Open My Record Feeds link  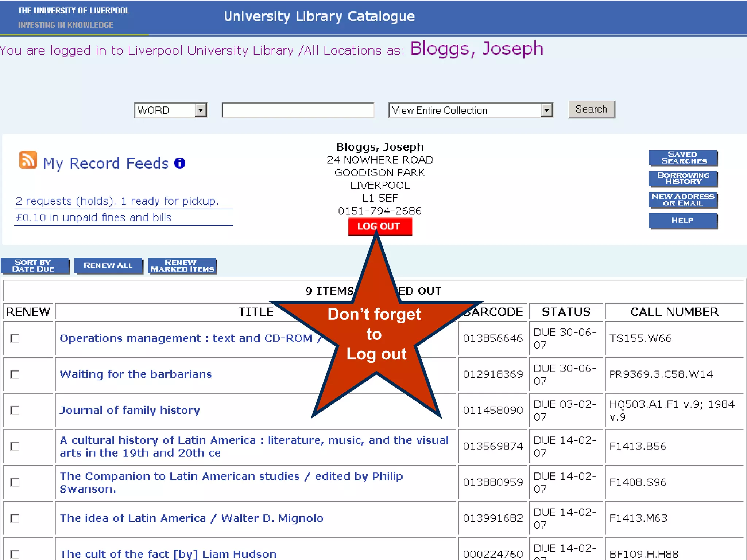106,163
